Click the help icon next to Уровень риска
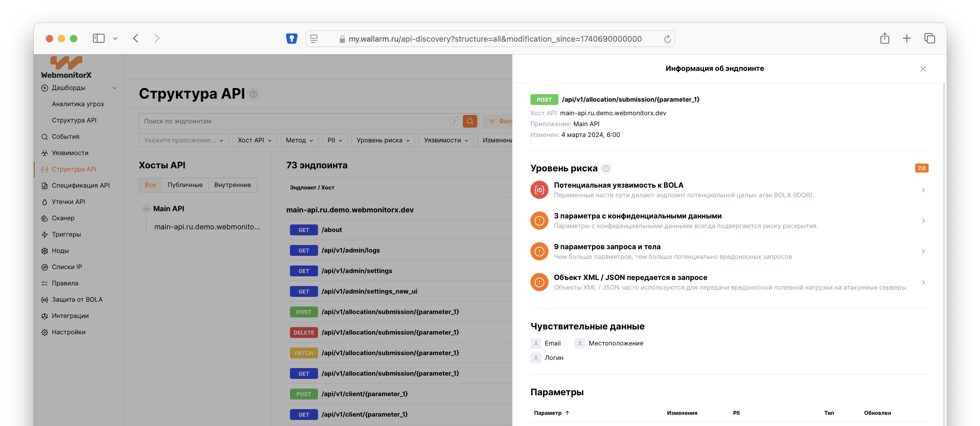The image size is (980, 426). point(606,168)
